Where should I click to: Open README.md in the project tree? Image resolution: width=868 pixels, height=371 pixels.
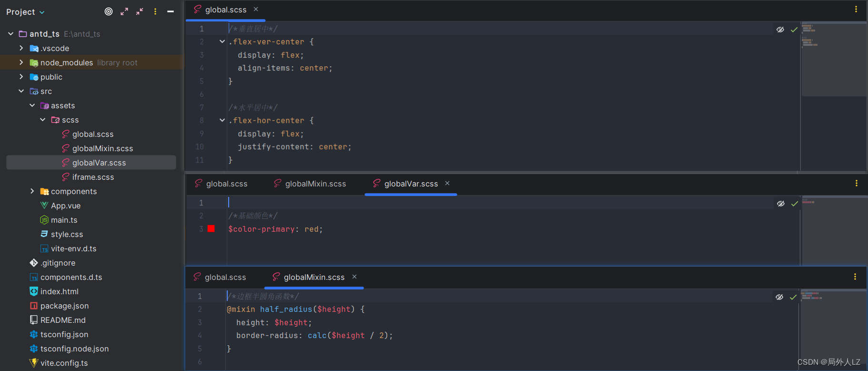coord(63,320)
